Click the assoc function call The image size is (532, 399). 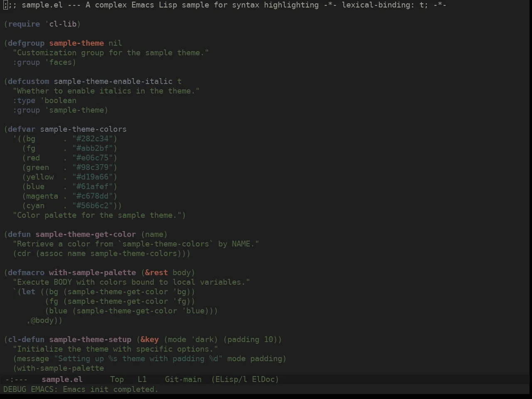pos(52,254)
